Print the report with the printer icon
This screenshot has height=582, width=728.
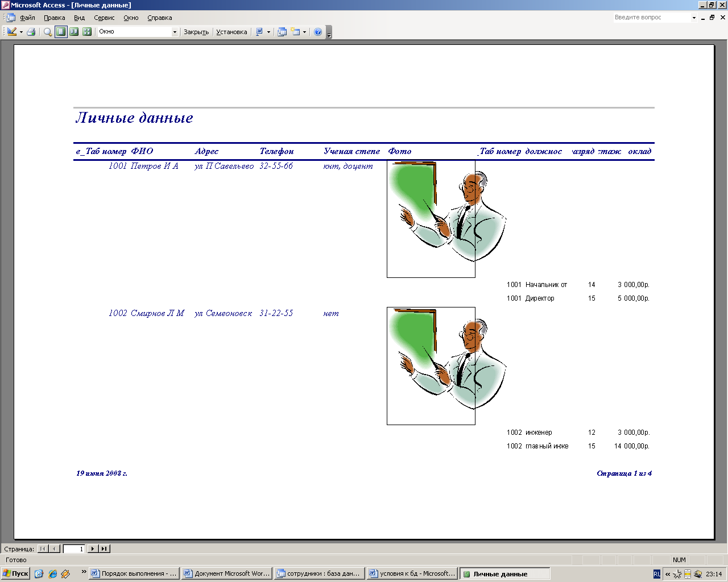[x=31, y=32]
